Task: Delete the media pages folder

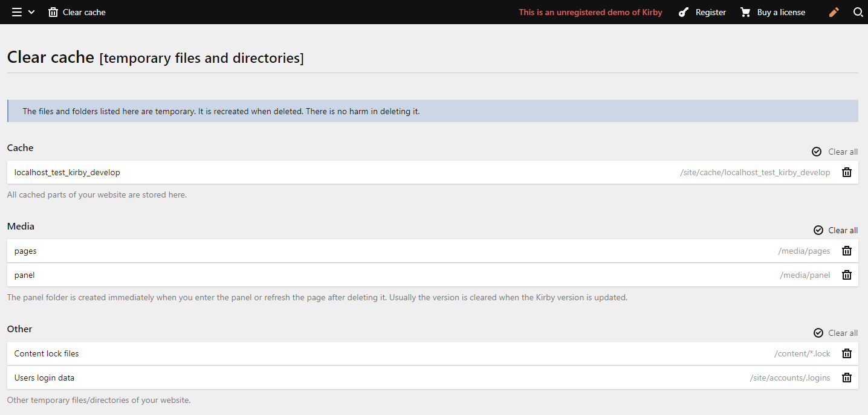Action: coord(847,251)
